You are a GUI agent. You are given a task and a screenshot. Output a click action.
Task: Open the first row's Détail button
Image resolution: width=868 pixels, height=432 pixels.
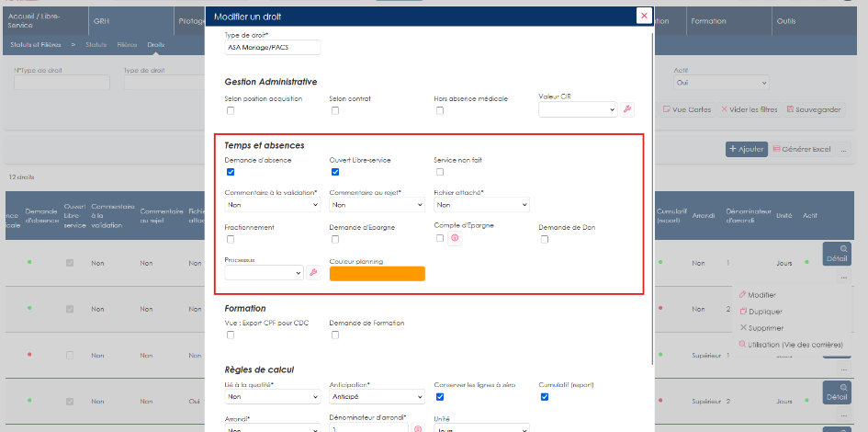coord(837,254)
